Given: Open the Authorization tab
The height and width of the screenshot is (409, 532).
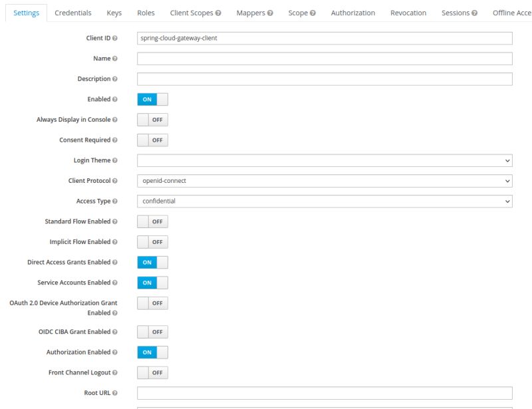Looking at the screenshot, I should [353, 12].
